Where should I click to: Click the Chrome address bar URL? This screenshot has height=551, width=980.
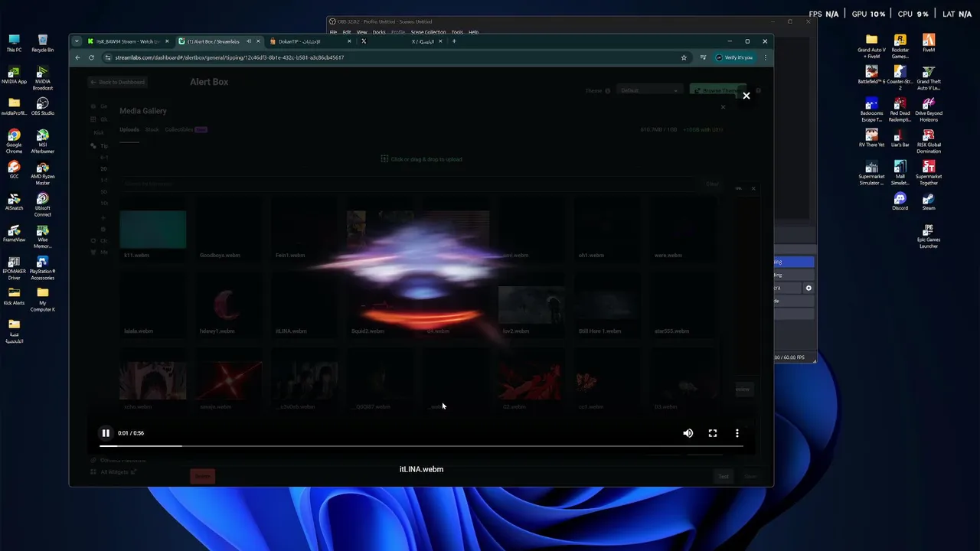pyautogui.click(x=230, y=57)
